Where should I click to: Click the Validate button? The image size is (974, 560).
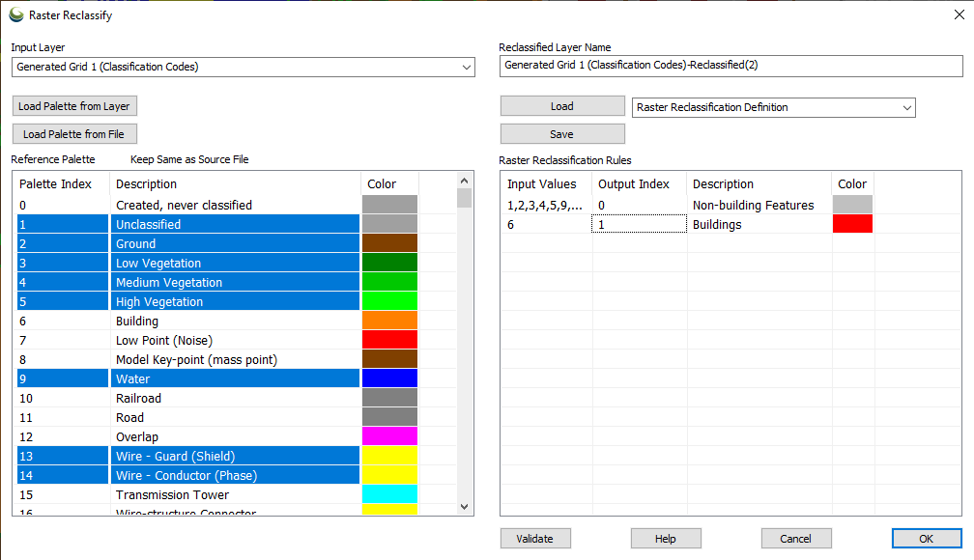point(535,539)
